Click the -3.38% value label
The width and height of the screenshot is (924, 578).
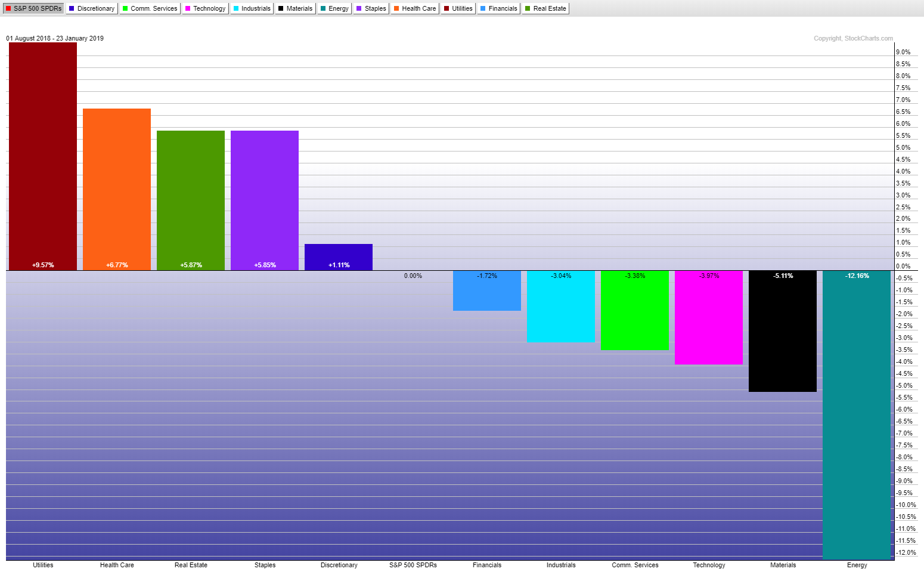click(x=635, y=276)
